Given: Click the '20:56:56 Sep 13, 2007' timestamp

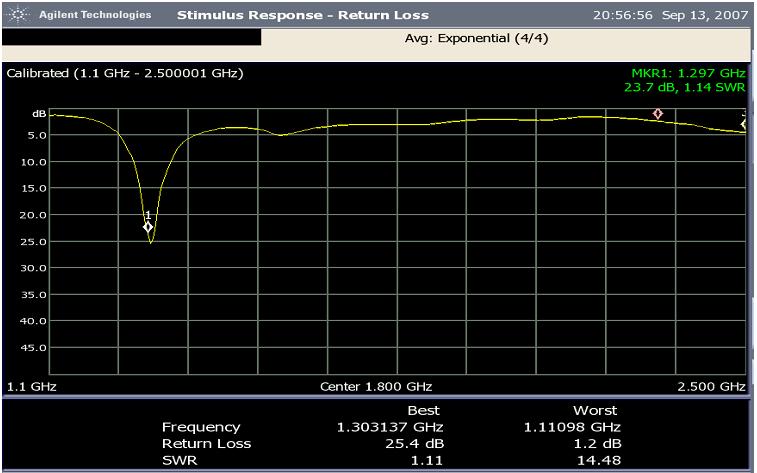Looking at the screenshot, I should 671,15.
